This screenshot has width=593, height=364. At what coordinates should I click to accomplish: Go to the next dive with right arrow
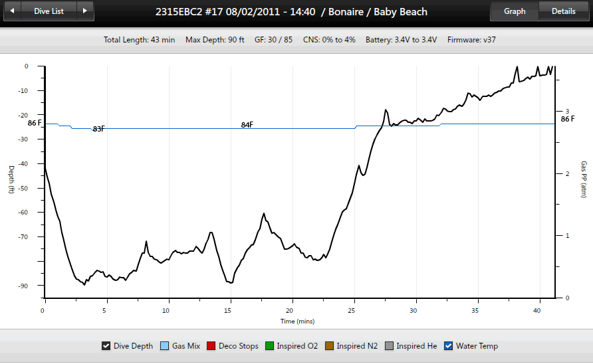point(84,11)
